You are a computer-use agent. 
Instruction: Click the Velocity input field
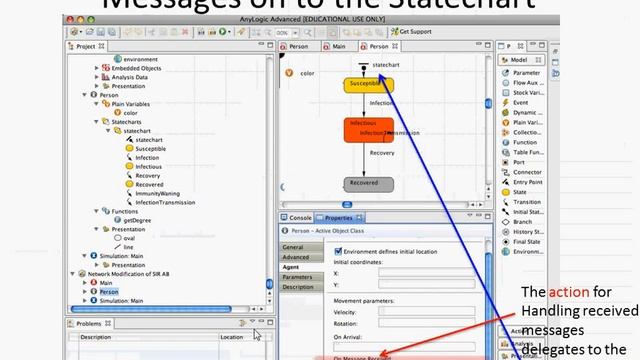point(427,312)
